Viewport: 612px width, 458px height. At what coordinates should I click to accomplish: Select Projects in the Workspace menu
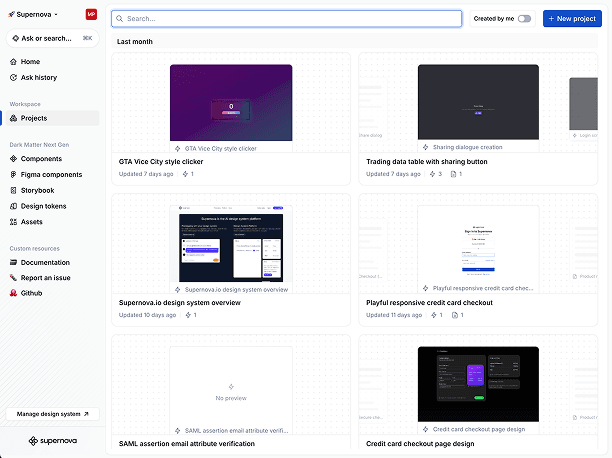click(33, 118)
